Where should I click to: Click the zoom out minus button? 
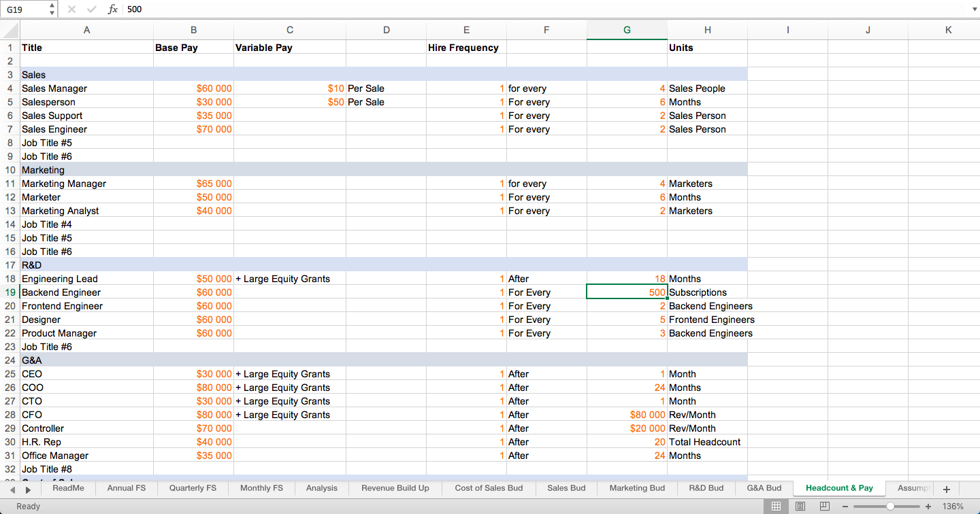click(x=845, y=507)
